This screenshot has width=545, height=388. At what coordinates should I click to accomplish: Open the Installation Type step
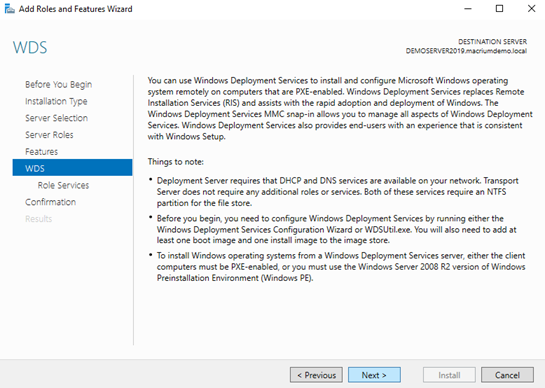pos(56,101)
